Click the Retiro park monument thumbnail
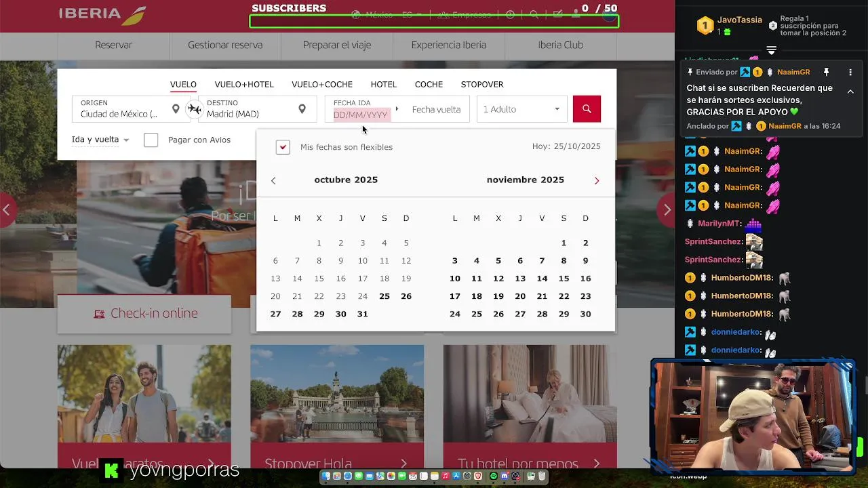Image resolution: width=868 pixels, height=488 pixels. pyautogui.click(x=337, y=394)
